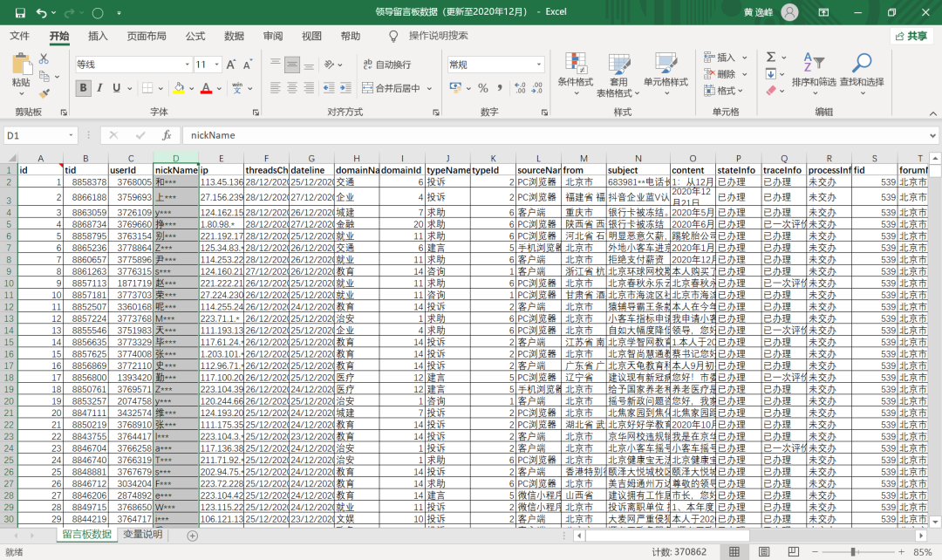Image resolution: width=942 pixels, height=560 pixels.
Task: Add a new sheet with plus icon
Action: [192, 536]
